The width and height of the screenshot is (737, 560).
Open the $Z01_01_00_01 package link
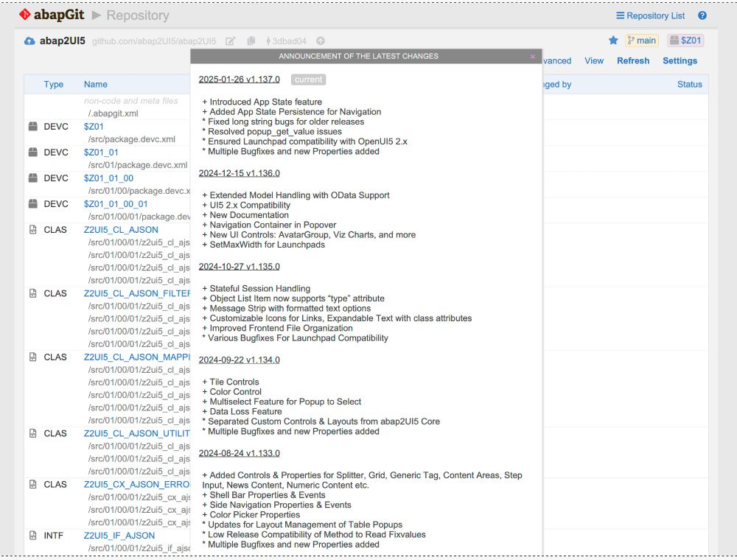pos(116,204)
